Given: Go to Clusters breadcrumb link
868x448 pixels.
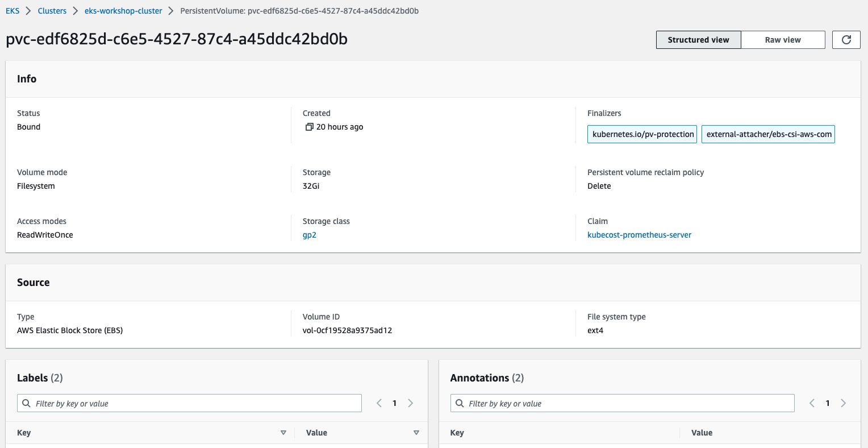Looking at the screenshot, I should point(52,11).
